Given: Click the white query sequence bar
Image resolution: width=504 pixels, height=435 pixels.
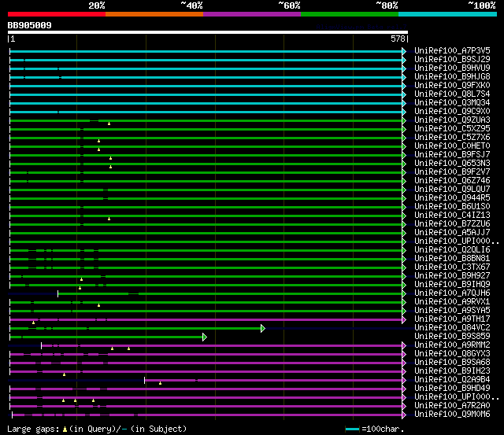Looking at the screenshot, I should pos(208,32).
